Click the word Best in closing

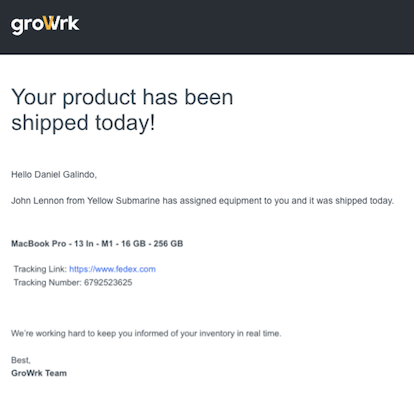pos(21,360)
